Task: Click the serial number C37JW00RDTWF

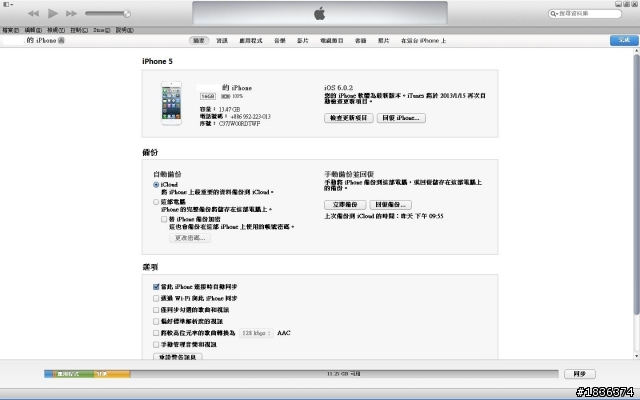Action: coord(239,124)
